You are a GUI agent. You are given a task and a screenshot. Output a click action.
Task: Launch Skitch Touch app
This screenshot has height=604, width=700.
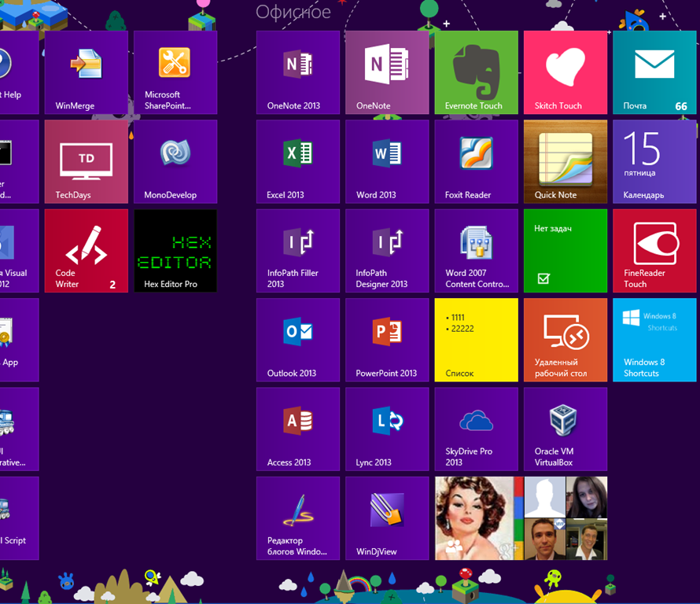pyautogui.click(x=566, y=72)
